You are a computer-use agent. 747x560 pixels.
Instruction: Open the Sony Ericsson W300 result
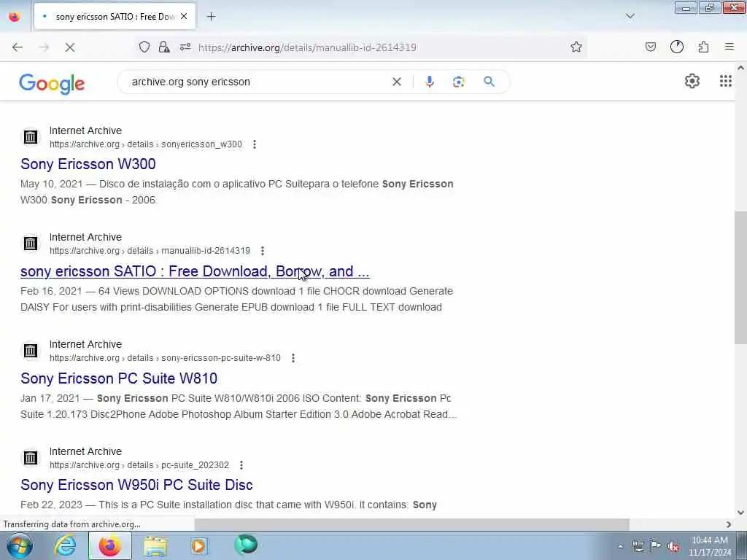88,164
